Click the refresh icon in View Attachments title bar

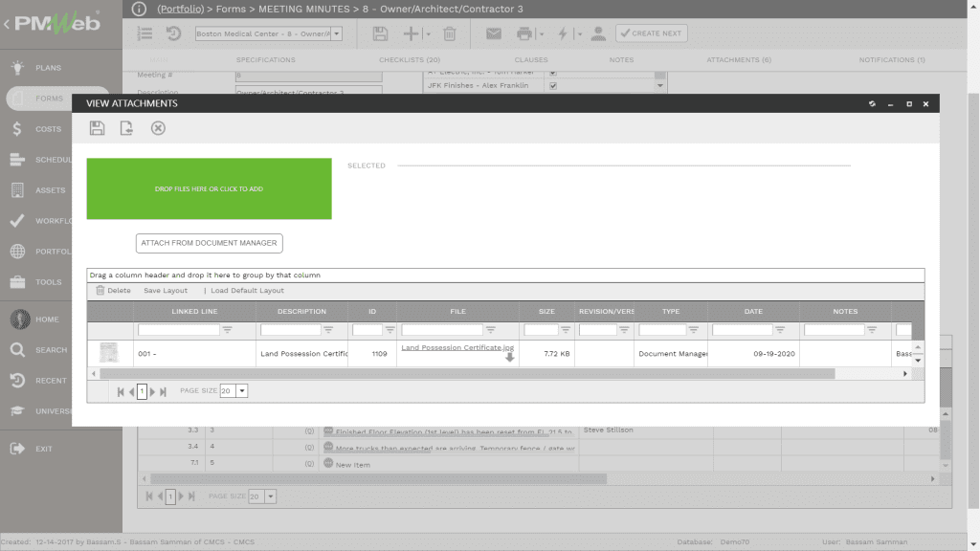click(873, 103)
